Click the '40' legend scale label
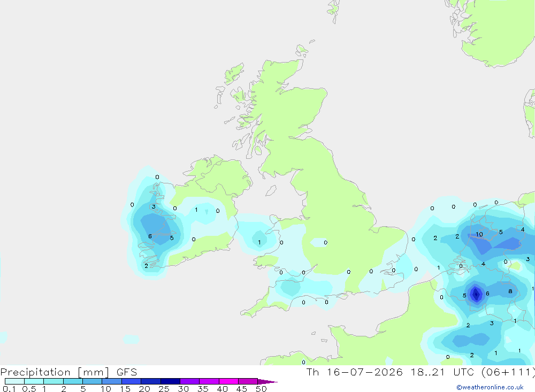The image size is (535, 392). (x=222, y=389)
